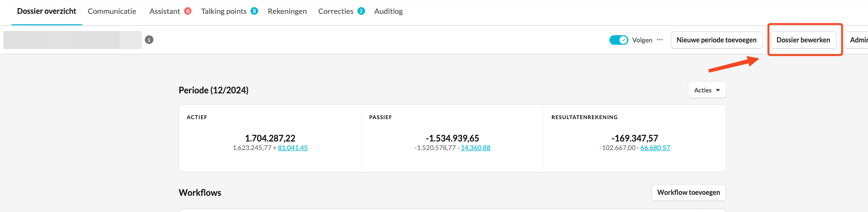The width and height of the screenshot is (868, 212).
Task: Open the three-dots menu next to Volgen
Action: pyautogui.click(x=660, y=40)
